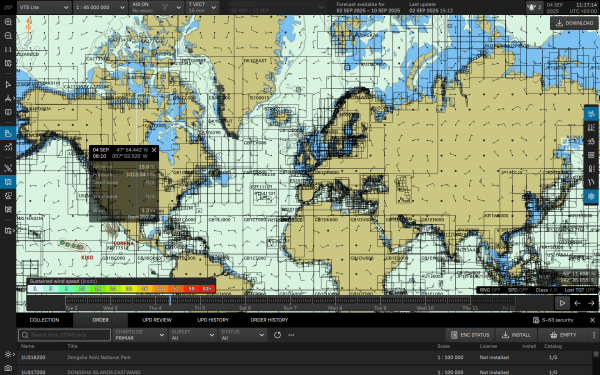Viewport: 600px width, 375px height.
Task: Click the DOWNLOAD button
Action: pos(574,23)
